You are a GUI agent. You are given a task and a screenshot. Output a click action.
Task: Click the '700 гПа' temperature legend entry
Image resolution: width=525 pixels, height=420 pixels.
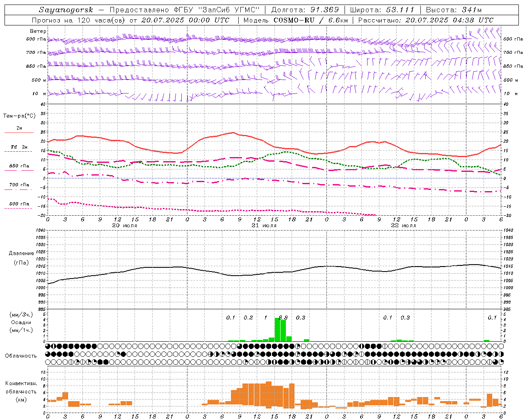point(19,185)
